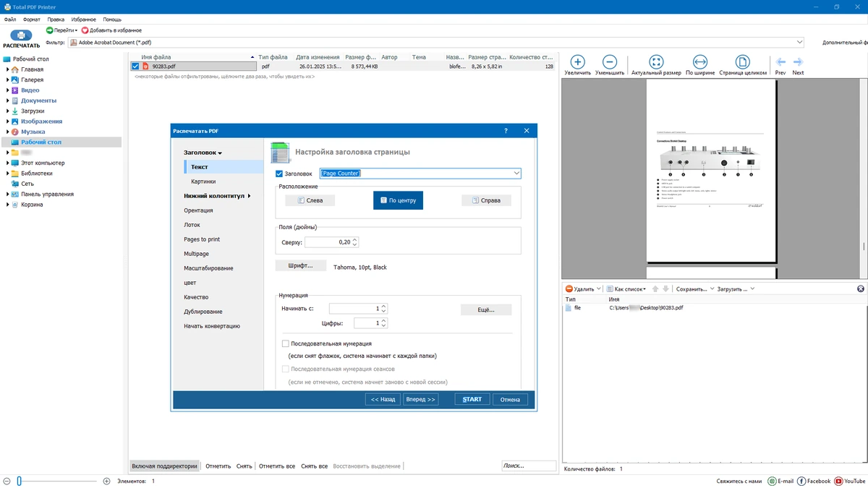Open the Формат menu
The image size is (868, 488).
tap(32, 20)
